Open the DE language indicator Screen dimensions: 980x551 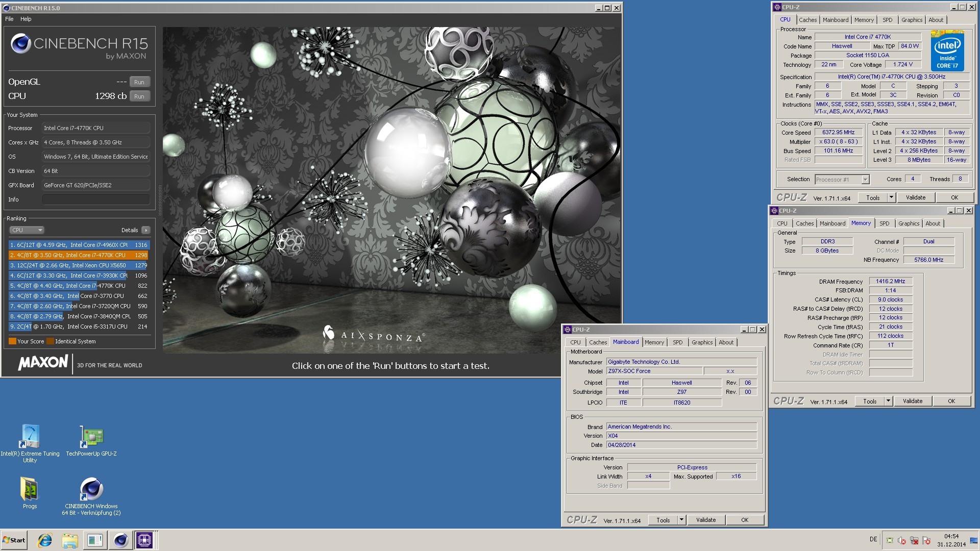tap(873, 539)
